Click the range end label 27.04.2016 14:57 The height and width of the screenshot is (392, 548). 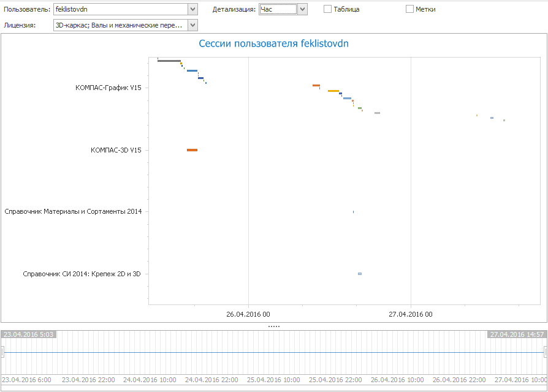click(516, 334)
